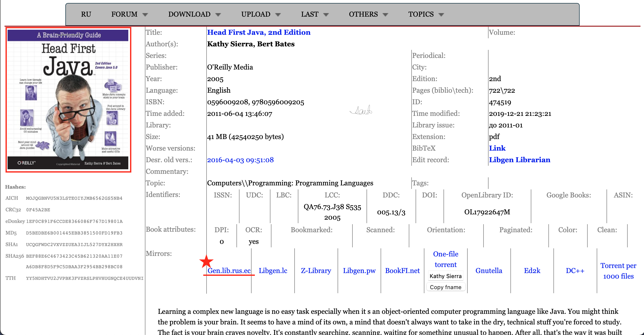Open the OTHERS menu
The width and height of the screenshot is (644, 335).
pos(368,14)
